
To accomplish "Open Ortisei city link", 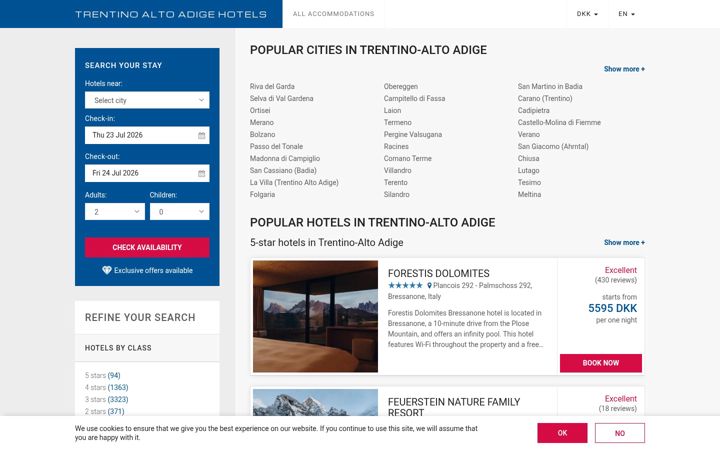I will point(260,110).
